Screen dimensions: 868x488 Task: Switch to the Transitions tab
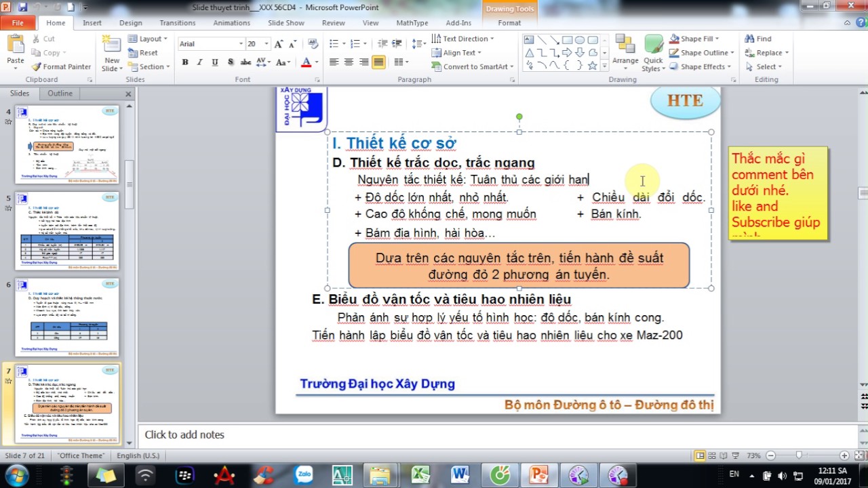tap(178, 22)
